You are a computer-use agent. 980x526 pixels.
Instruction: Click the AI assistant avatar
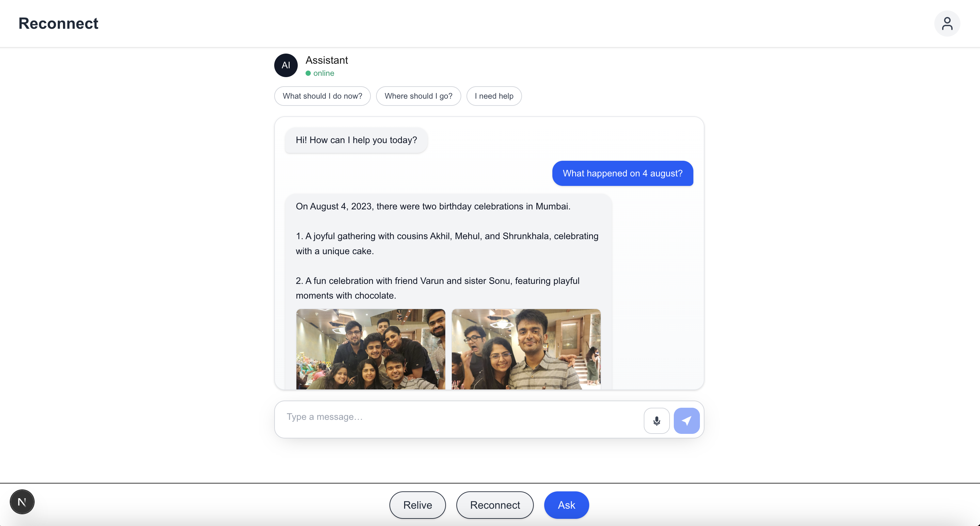tap(286, 65)
